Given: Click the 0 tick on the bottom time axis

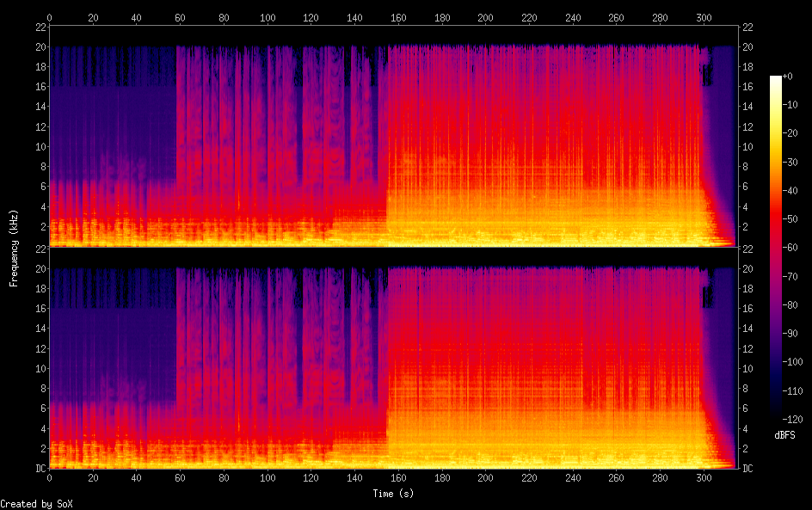Looking at the screenshot, I should [49, 478].
